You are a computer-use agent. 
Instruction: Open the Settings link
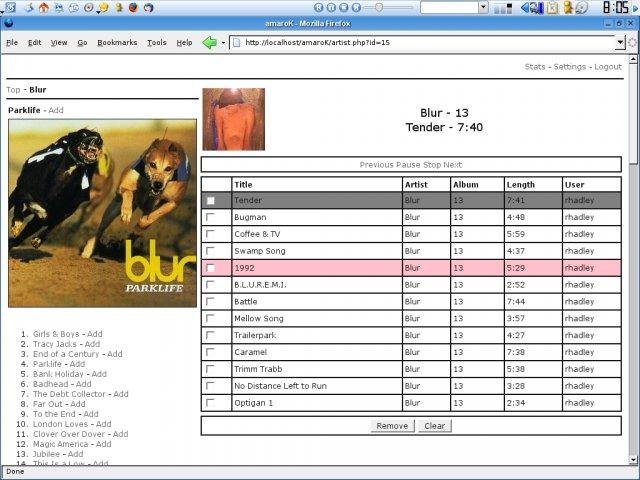[x=569, y=67]
